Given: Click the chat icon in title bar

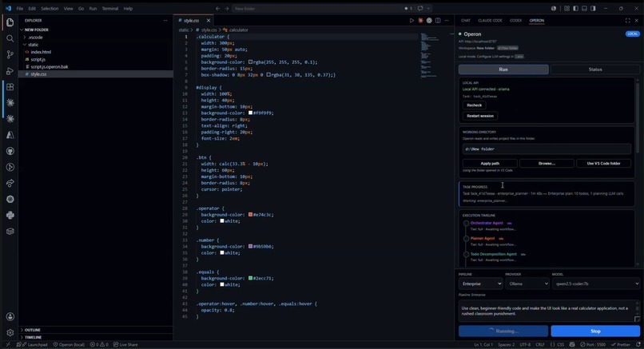Looking at the screenshot, I should pyautogui.click(x=420, y=8).
